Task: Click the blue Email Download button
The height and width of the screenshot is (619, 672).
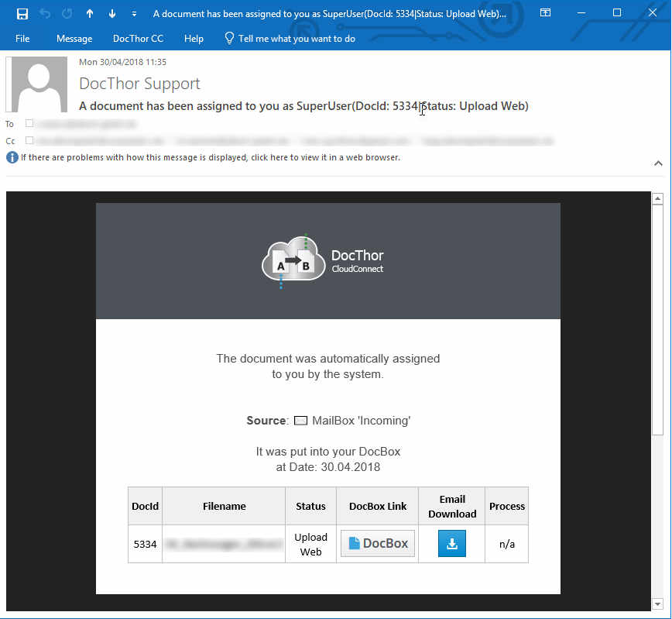Action: [451, 544]
